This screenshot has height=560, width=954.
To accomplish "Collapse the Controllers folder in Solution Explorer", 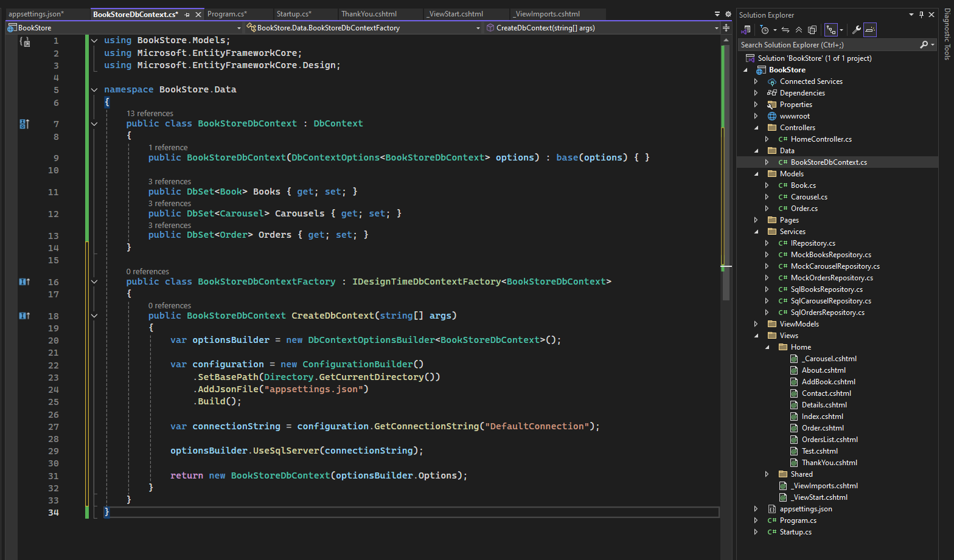I will pos(756,128).
